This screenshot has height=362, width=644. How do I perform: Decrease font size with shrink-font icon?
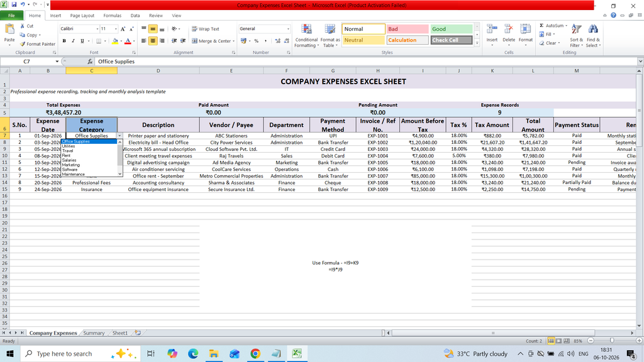[x=131, y=29]
